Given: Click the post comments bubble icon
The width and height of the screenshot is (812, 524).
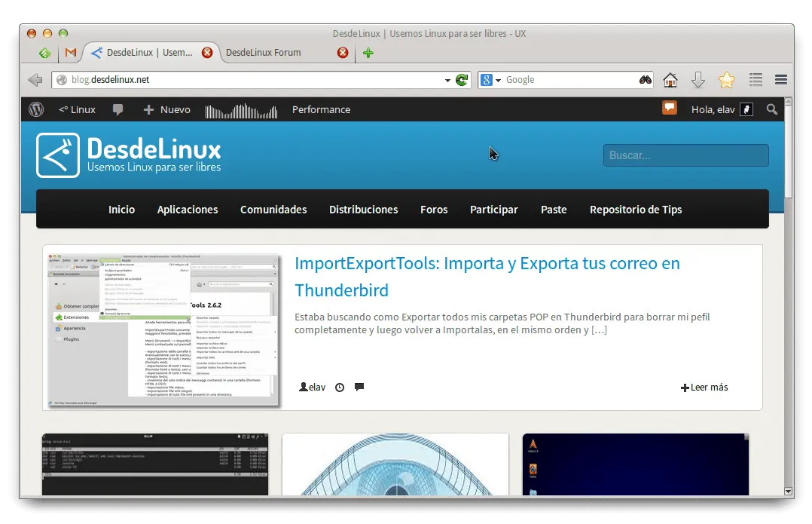Looking at the screenshot, I should tap(359, 387).
